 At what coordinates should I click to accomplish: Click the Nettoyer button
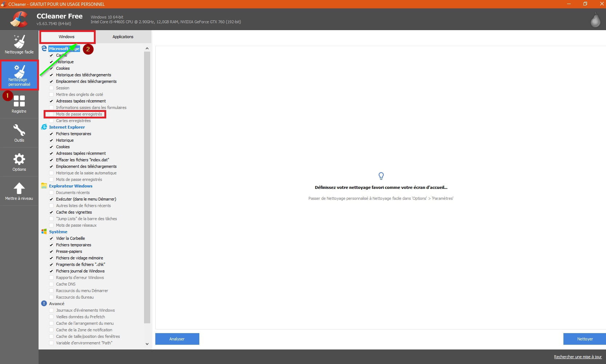(x=585, y=339)
